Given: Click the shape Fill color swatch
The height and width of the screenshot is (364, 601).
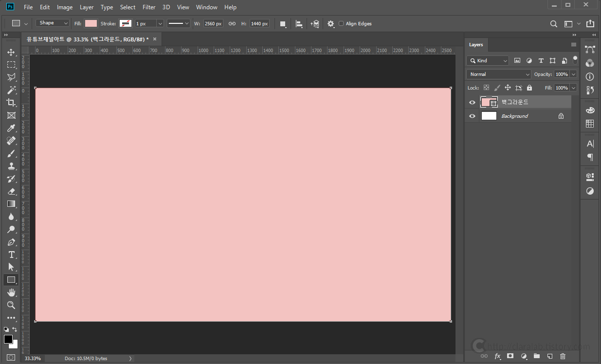Looking at the screenshot, I should pos(91,23).
